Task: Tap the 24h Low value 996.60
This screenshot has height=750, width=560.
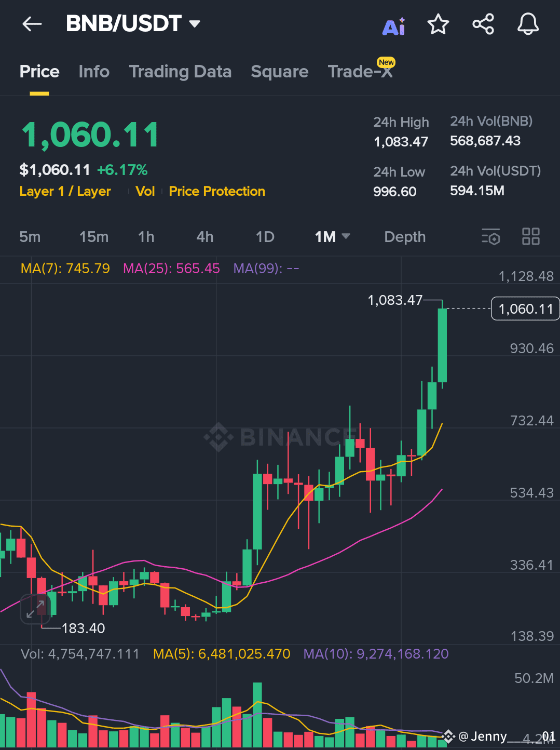Action: point(395,192)
